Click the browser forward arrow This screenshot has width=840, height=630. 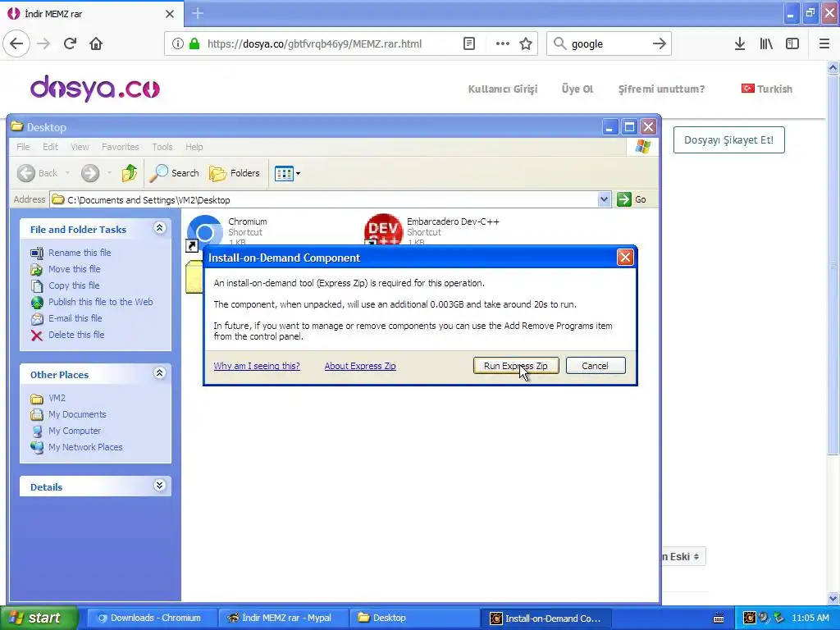pyautogui.click(x=43, y=43)
